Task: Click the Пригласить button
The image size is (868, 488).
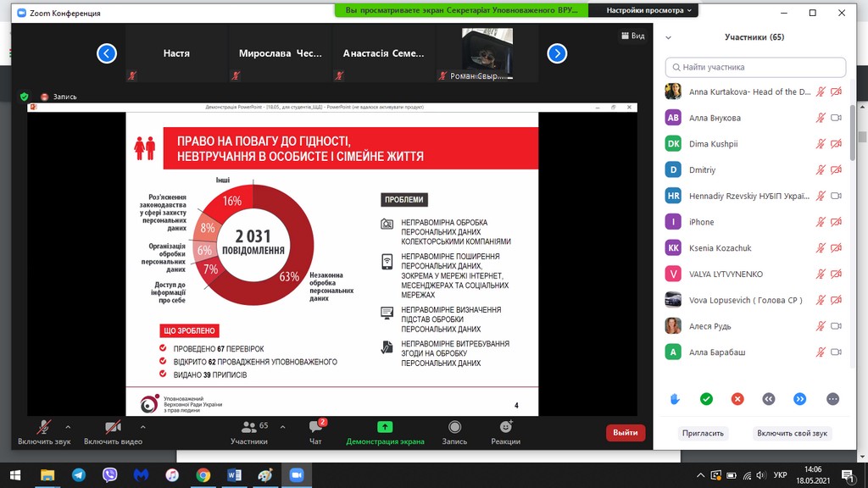Action: click(703, 433)
